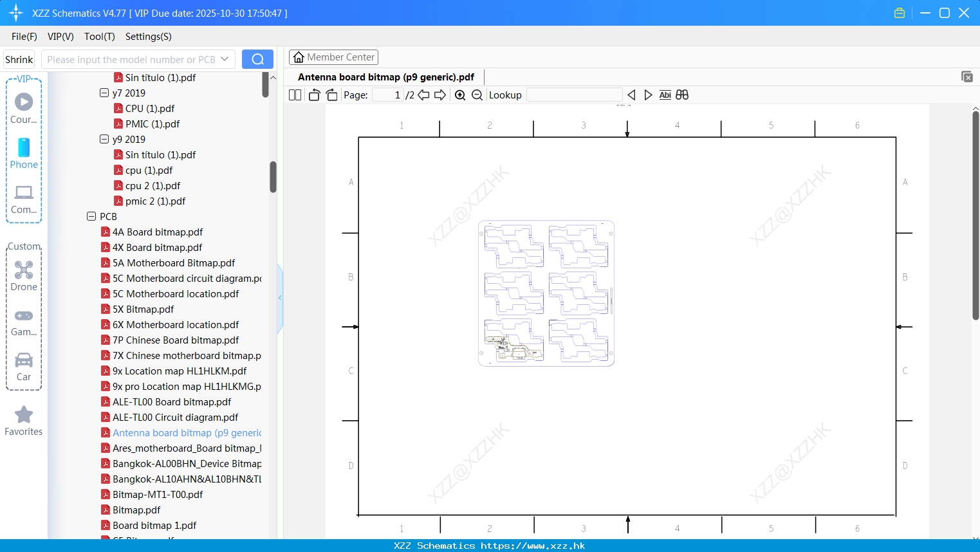Click the xzz.hk link in status bar
Screen dimensions: 980x552
[x=533, y=546]
